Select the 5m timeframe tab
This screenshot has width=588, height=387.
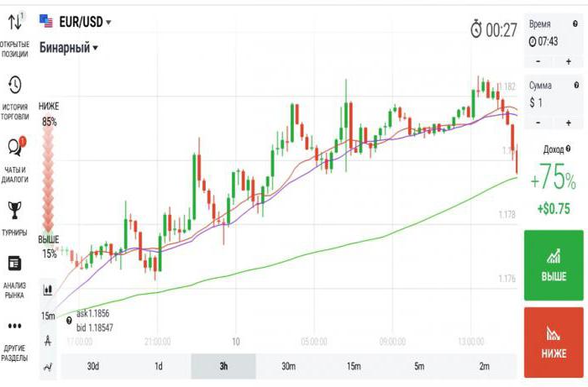(x=419, y=366)
